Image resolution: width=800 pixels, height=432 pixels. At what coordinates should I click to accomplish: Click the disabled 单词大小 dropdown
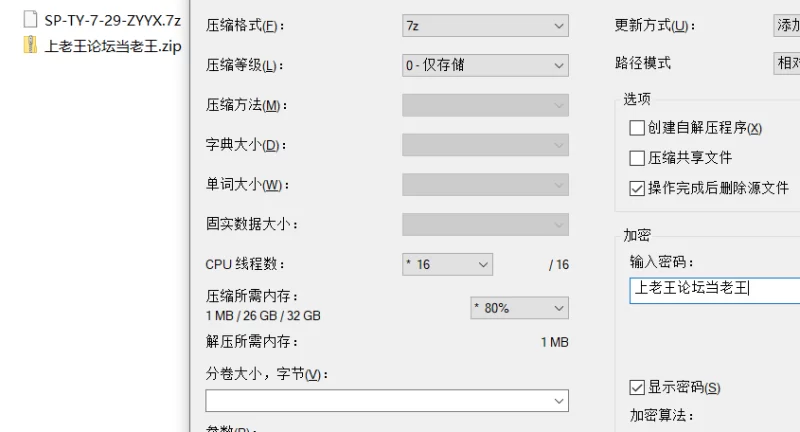point(485,185)
